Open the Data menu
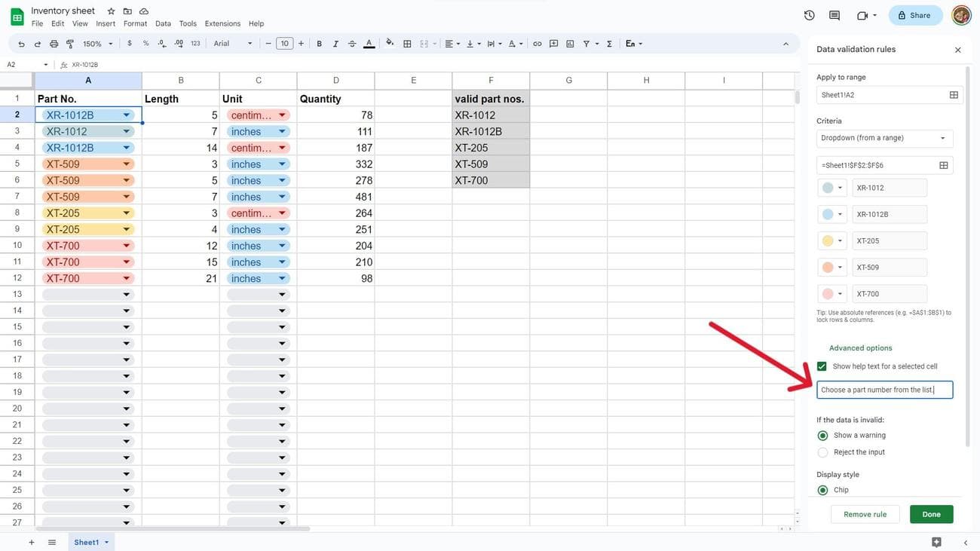The height and width of the screenshot is (551, 980). 163,23
